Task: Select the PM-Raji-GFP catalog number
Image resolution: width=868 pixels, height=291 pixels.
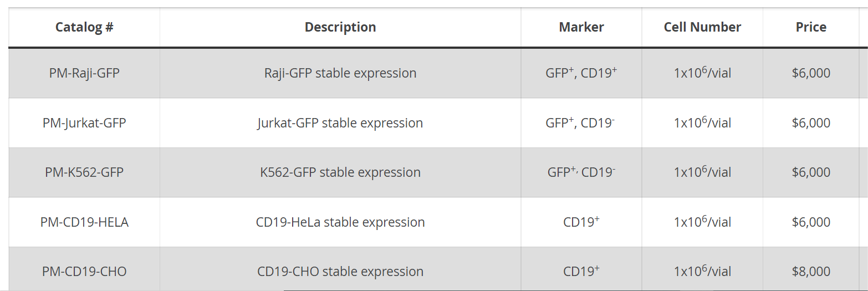Action: click(x=84, y=73)
